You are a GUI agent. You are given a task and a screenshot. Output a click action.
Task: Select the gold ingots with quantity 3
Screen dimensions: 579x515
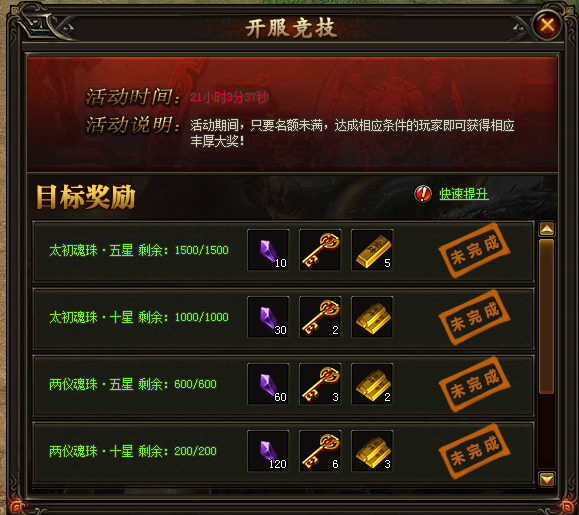tap(372, 451)
